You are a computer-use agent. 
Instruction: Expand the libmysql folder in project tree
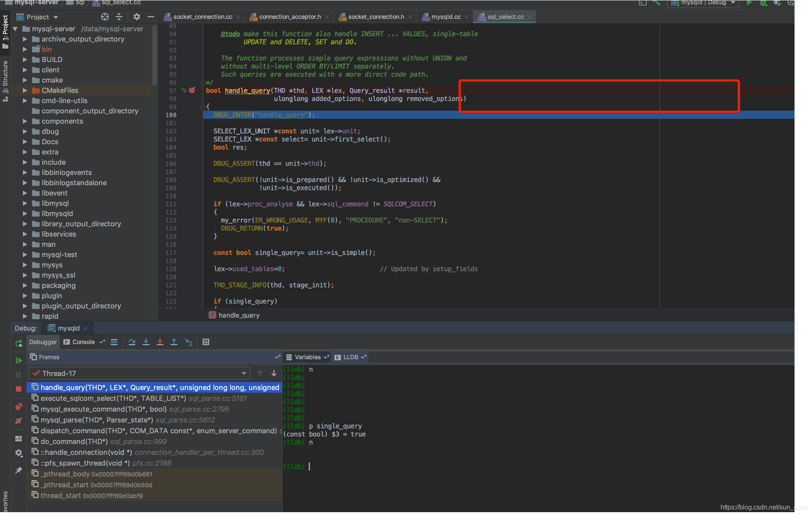click(25, 203)
